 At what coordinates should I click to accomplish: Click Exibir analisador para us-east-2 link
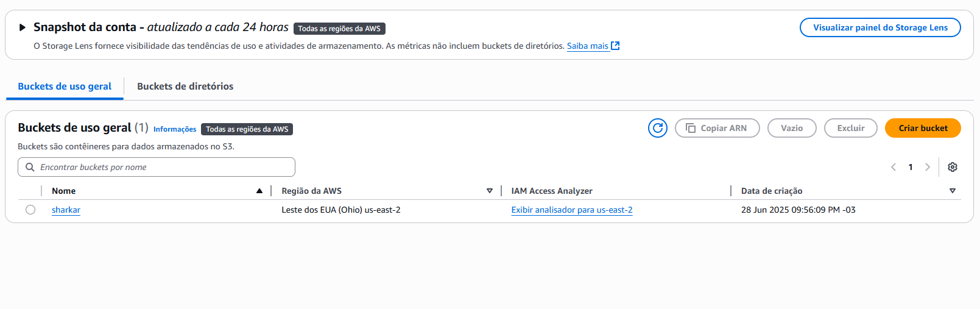[572, 210]
